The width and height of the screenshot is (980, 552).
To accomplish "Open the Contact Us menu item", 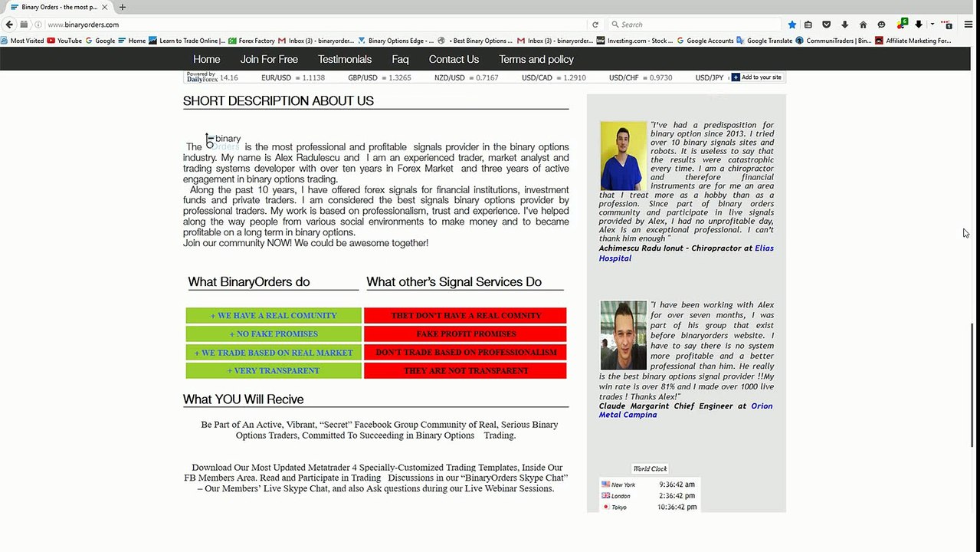I will click(454, 59).
